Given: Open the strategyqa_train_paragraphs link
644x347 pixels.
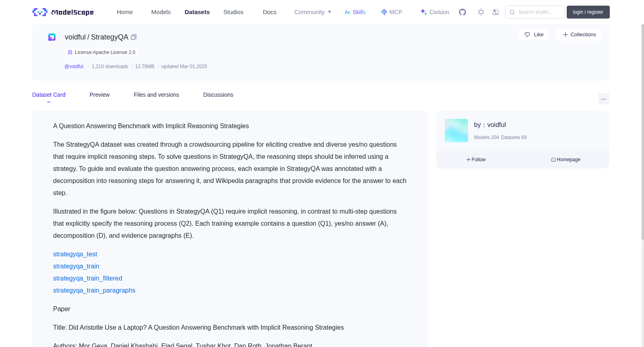Looking at the screenshot, I should click(x=94, y=291).
